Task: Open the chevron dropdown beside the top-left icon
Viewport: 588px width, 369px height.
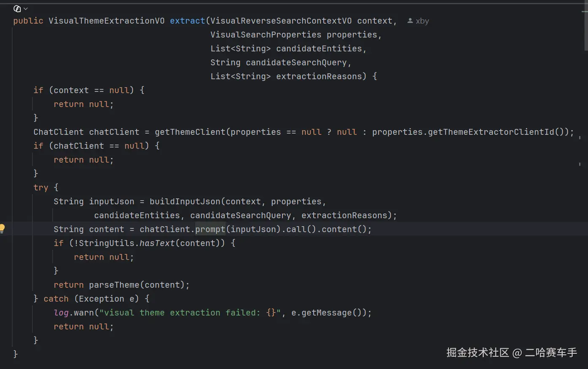Action: point(26,9)
